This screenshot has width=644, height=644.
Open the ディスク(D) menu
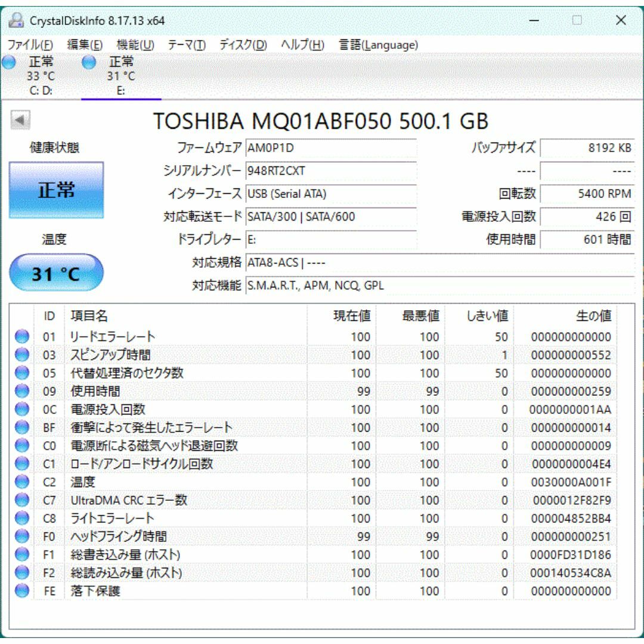[243, 44]
